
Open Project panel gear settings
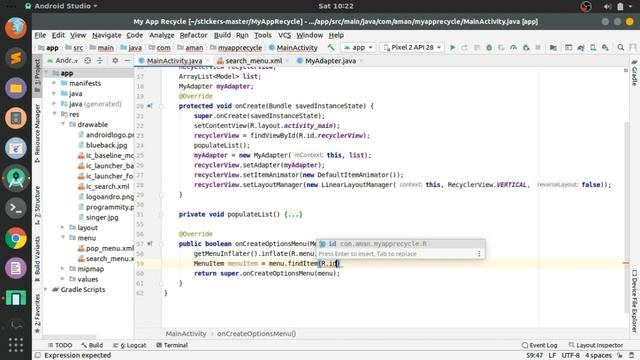click(x=115, y=60)
